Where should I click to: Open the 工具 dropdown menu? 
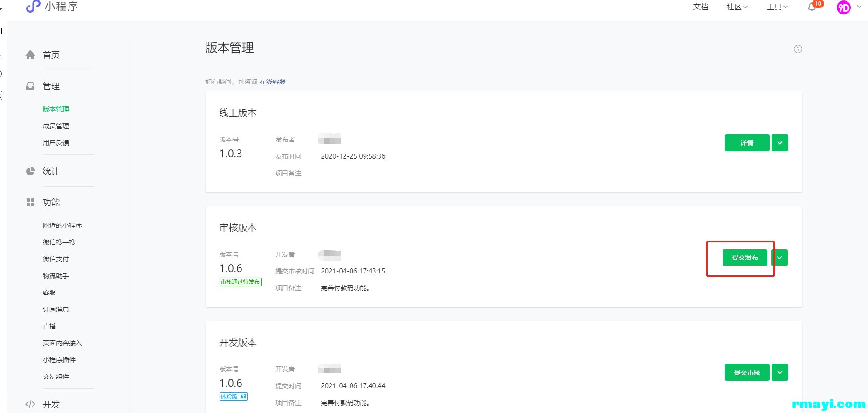pyautogui.click(x=777, y=7)
